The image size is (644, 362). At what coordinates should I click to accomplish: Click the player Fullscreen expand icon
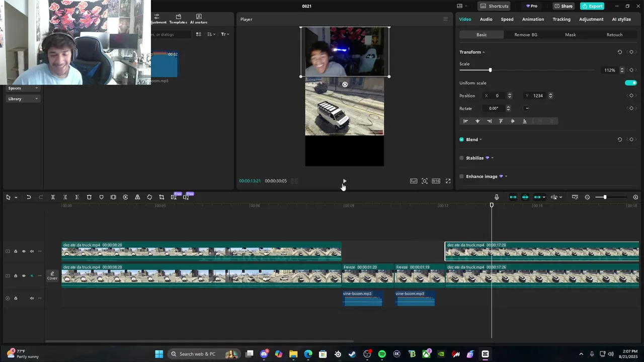click(448, 181)
